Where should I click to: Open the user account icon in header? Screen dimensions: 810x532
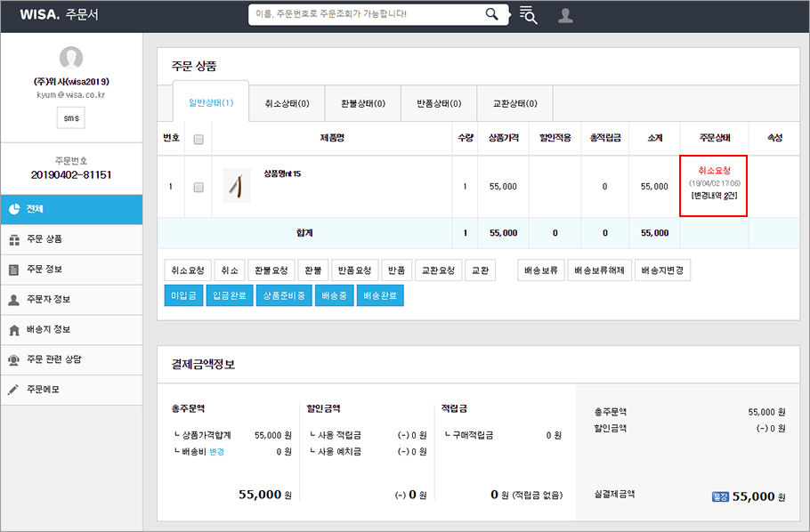(x=565, y=15)
